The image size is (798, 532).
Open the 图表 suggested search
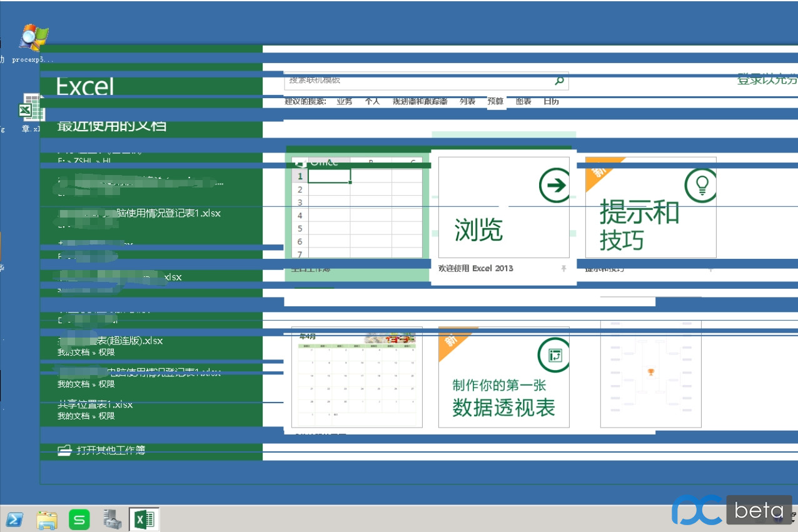click(x=523, y=101)
